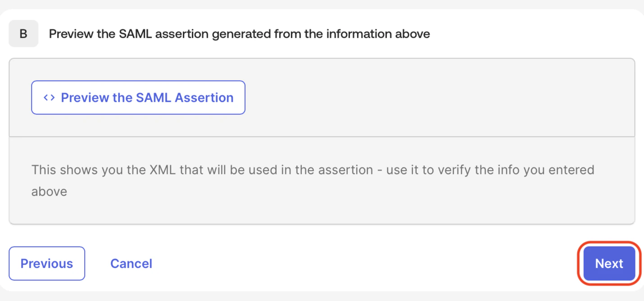Select the step B badge
The image size is (644, 301).
pos(23,34)
